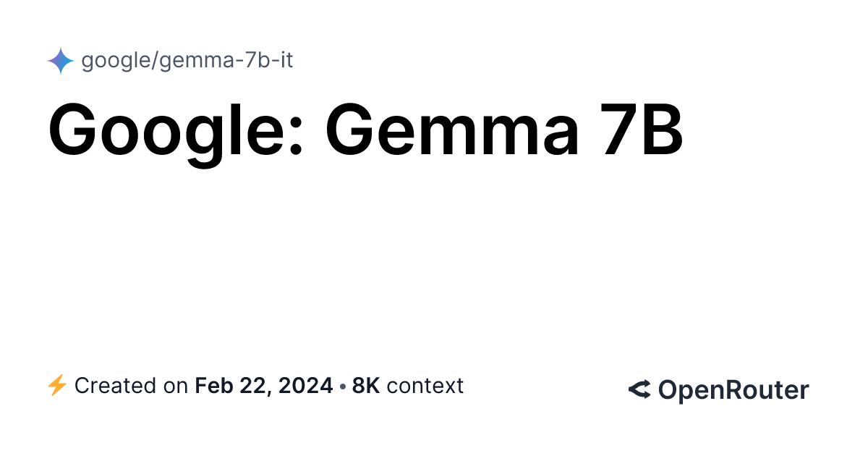Click the bullet separator after the date
This screenshot has width=868, height=456.
(342, 386)
